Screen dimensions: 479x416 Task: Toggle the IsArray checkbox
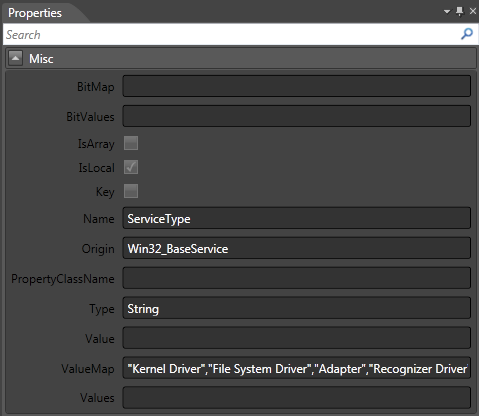131,143
